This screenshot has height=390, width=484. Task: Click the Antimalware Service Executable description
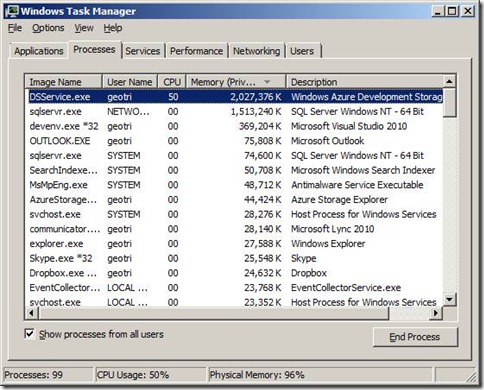[x=357, y=185]
